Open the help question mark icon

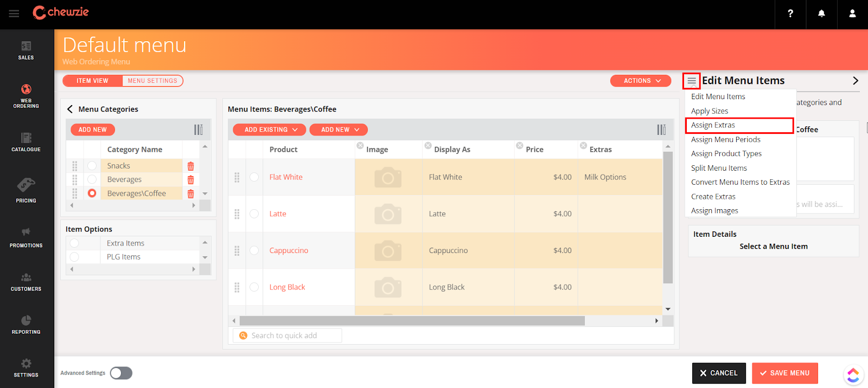click(790, 14)
